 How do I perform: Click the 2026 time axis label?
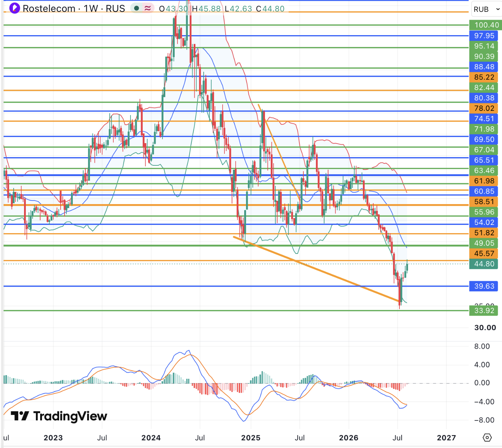click(x=349, y=438)
